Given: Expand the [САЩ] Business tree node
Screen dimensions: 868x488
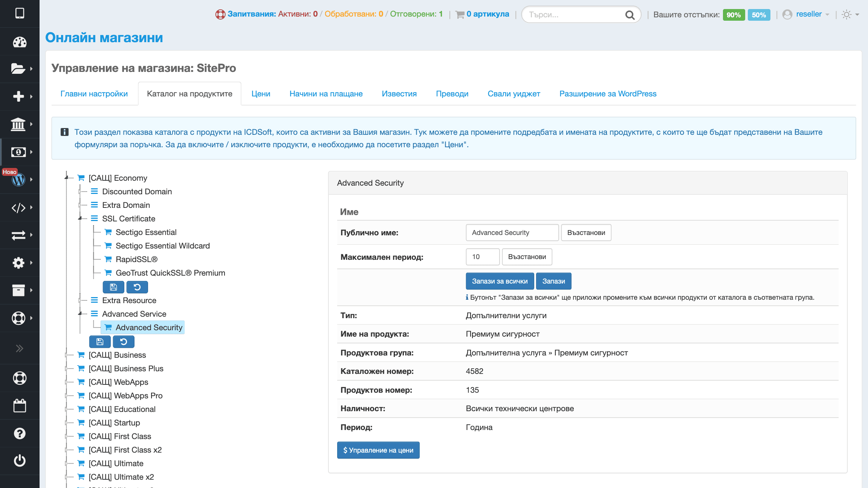Looking at the screenshot, I should tap(66, 355).
